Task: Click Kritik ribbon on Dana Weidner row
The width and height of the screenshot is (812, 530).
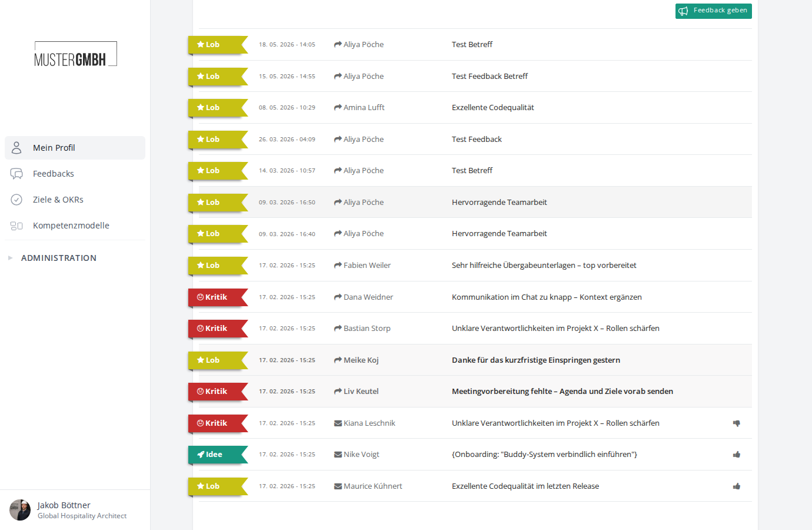Action: 218,297
